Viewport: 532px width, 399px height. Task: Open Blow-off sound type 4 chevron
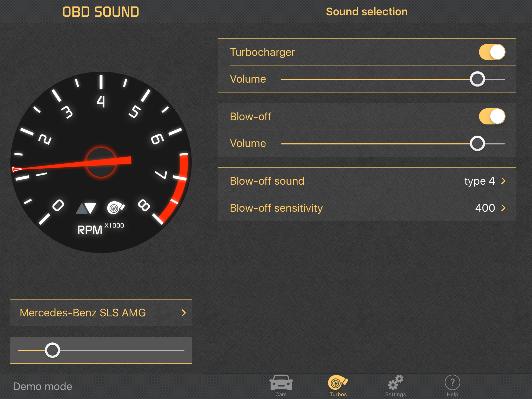click(x=503, y=181)
